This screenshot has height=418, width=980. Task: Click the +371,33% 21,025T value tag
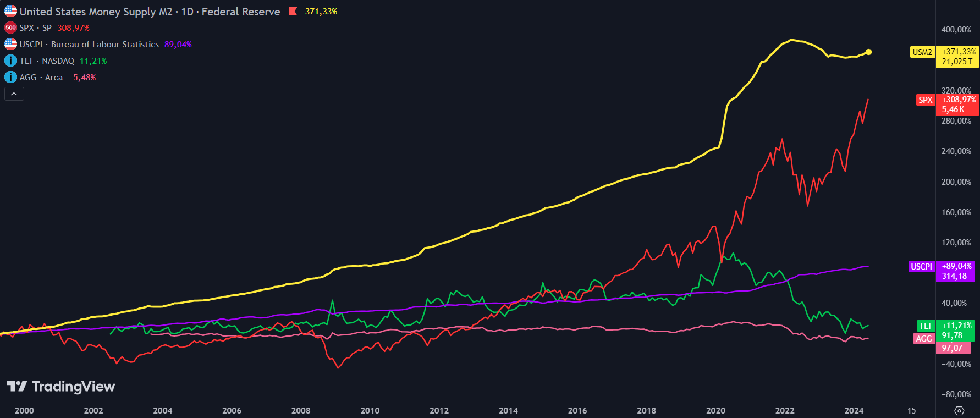click(x=957, y=57)
